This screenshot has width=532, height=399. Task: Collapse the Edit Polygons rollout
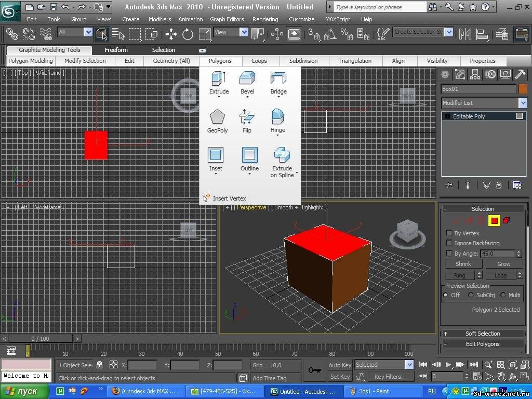(482, 344)
